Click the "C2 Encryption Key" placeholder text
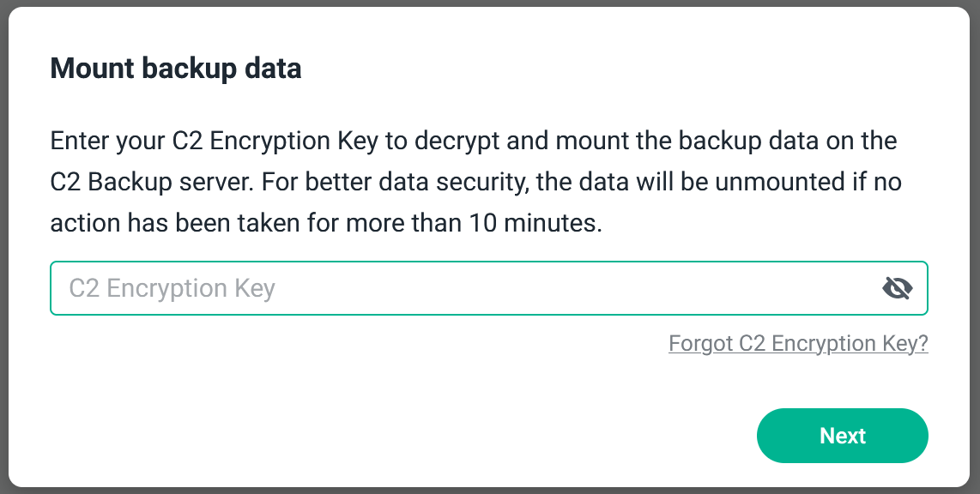 [172, 288]
